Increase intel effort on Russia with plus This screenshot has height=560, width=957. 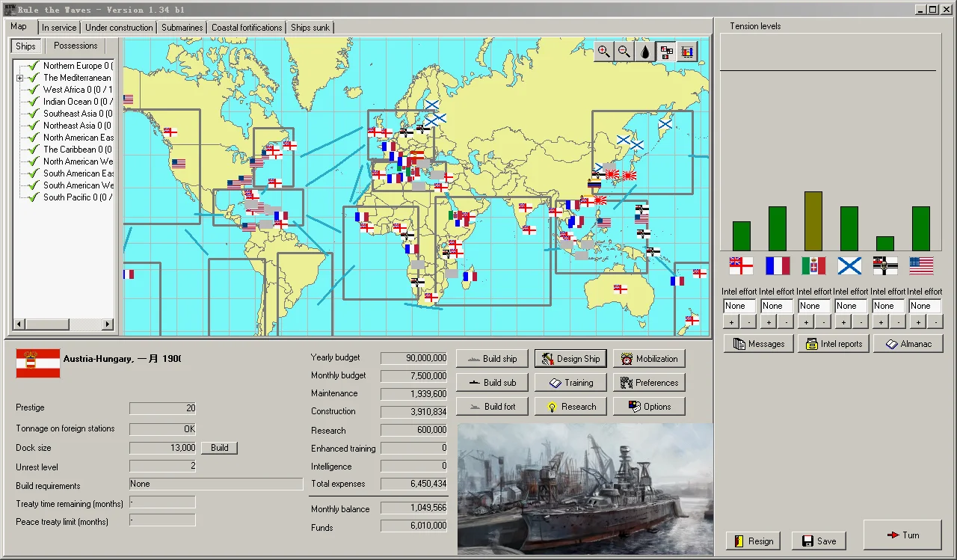click(843, 322)
